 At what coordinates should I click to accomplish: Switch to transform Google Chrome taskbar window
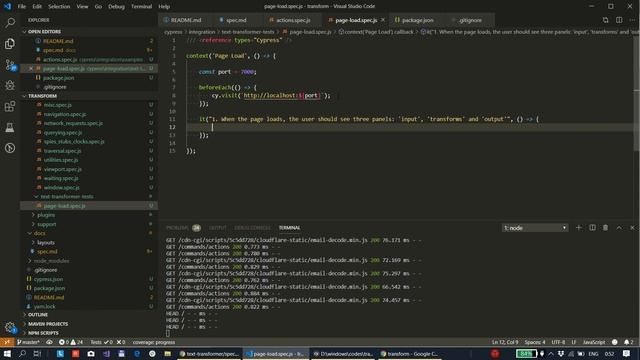click(x=409, y=353)
